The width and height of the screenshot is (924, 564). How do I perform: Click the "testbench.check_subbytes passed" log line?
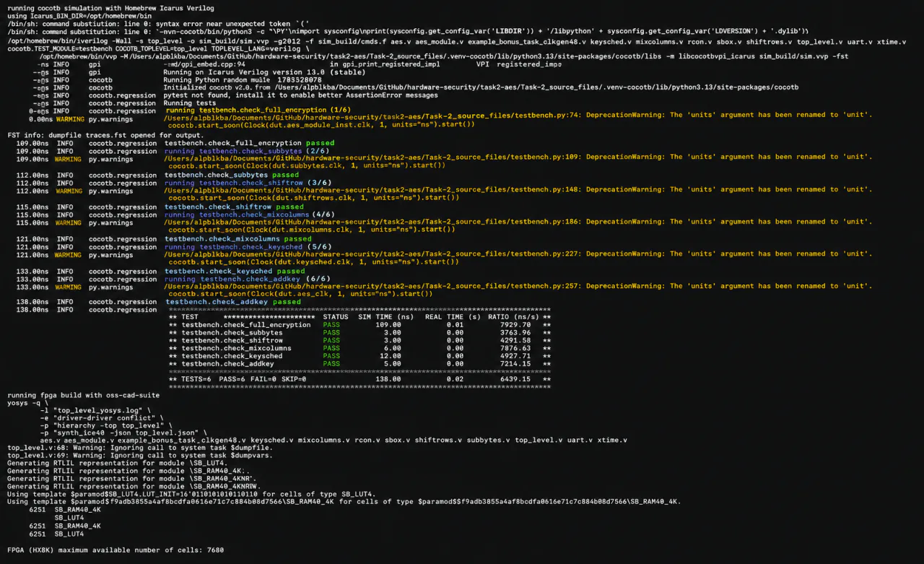pos(232,175)
